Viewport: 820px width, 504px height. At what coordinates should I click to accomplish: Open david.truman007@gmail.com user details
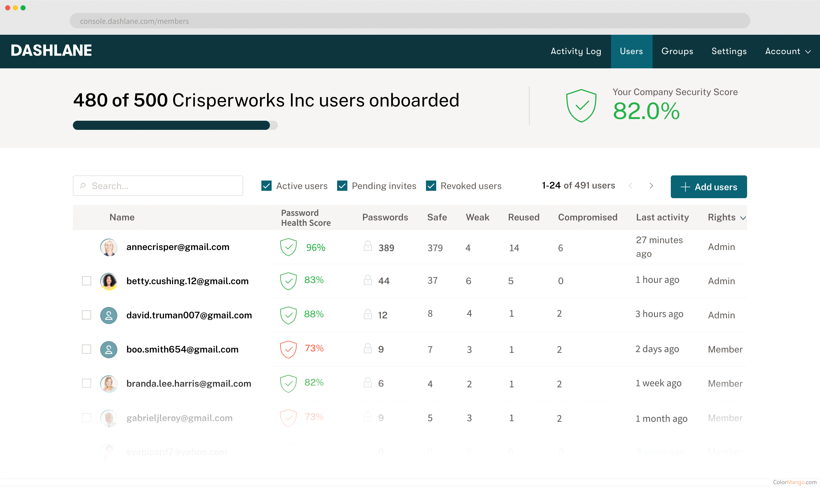click(x=189, y=315)
